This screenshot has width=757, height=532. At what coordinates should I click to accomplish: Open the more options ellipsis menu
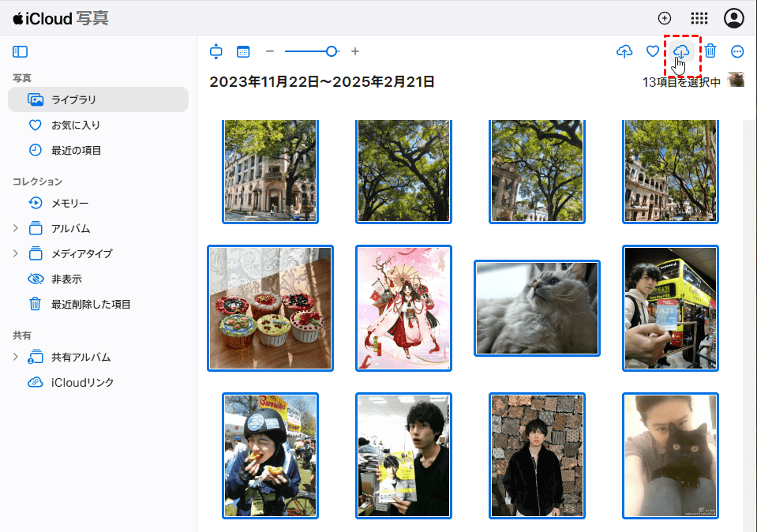tap(737, 51)
